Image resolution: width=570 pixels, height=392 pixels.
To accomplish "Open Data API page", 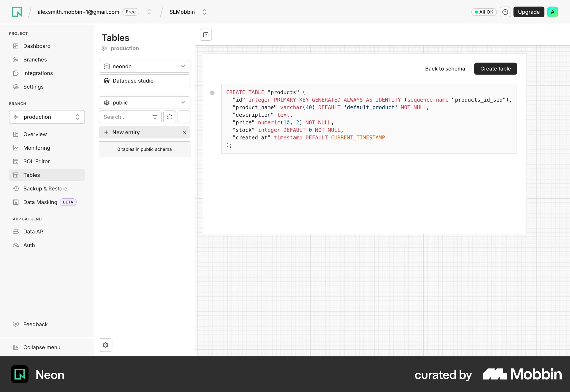I will click(47, 232).
